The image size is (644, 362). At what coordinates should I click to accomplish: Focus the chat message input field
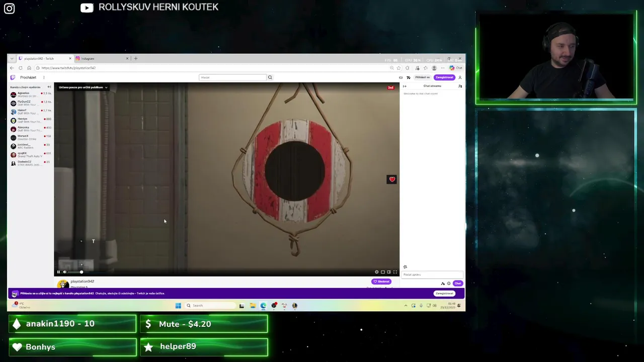click(432, 275)
